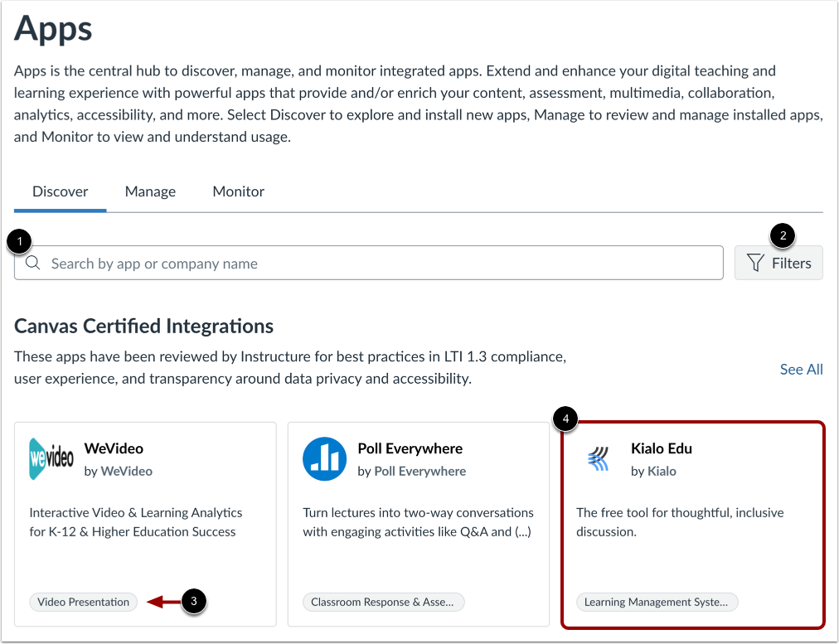Click the search magnifier icon

32,263
